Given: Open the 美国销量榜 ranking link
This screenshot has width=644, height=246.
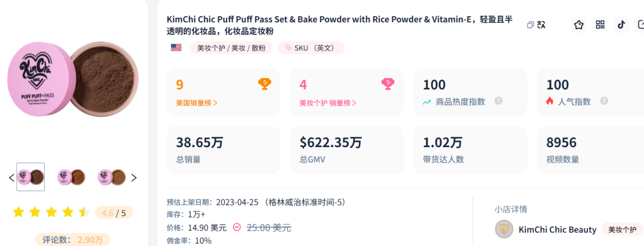Looking at the screenshot, I should pyautogui.click(x=197, y=102).
